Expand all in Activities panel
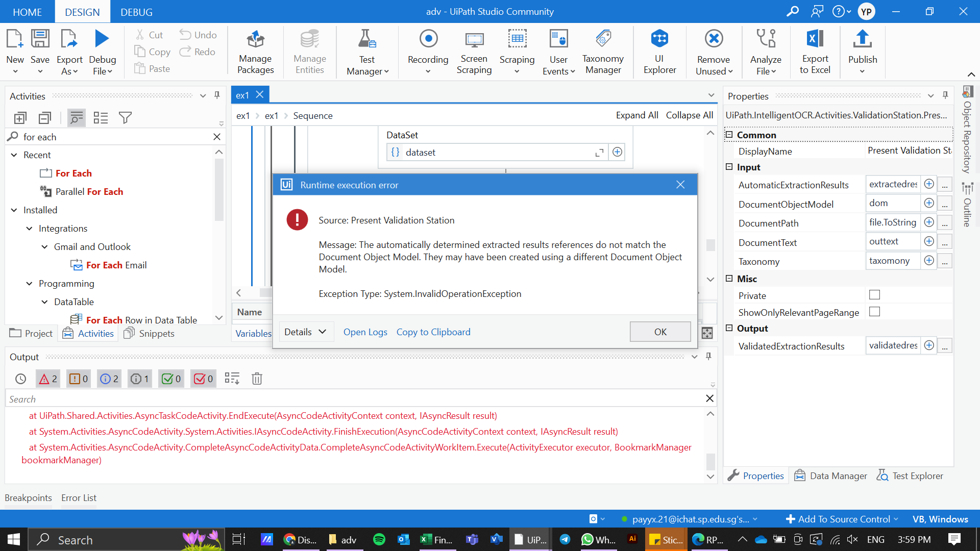980x551 pixels. 20,118
